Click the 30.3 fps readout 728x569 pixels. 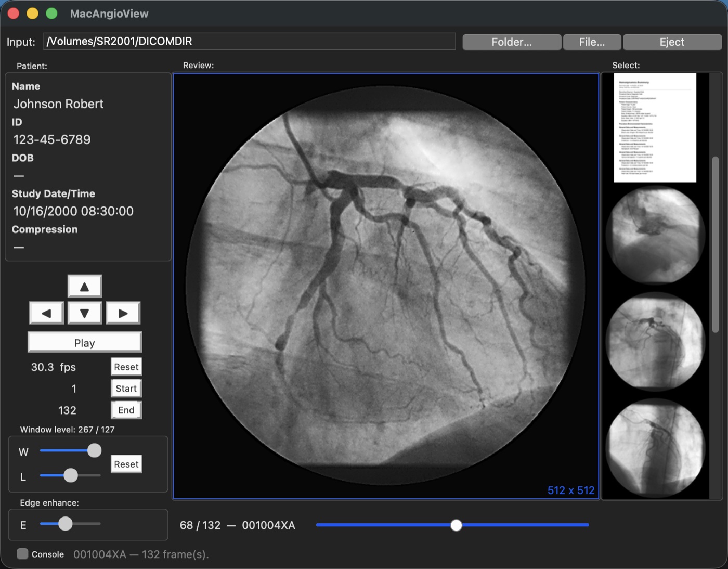53,367
